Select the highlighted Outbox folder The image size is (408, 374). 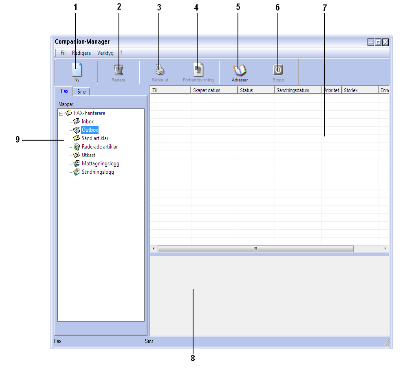tap(90, 130)
